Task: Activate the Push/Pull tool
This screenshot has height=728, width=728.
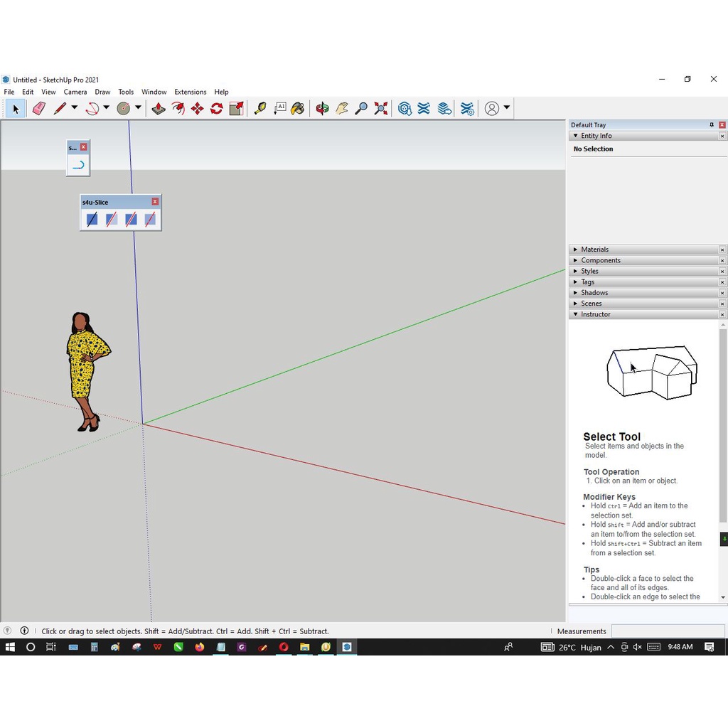Action: click(x=159, y=109)
